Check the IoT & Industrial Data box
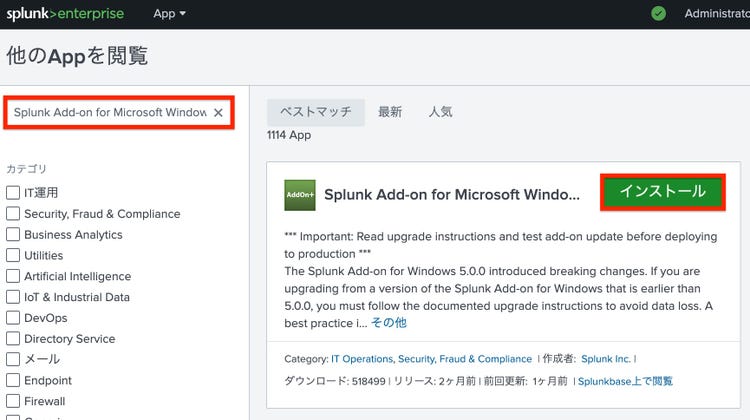Image resolution: width=750 pixels, height=420 pixels. pyautogui.click(x=13, y=297)
